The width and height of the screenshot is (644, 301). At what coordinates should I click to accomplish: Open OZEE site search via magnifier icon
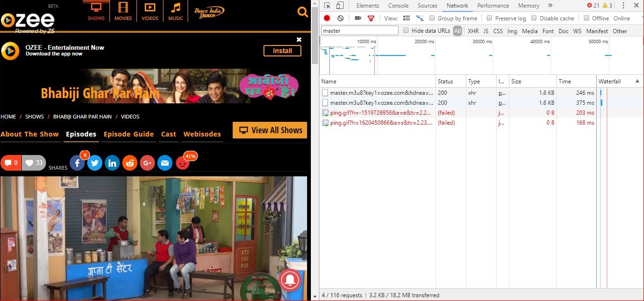pyautogui.click(x=302, y=12)
